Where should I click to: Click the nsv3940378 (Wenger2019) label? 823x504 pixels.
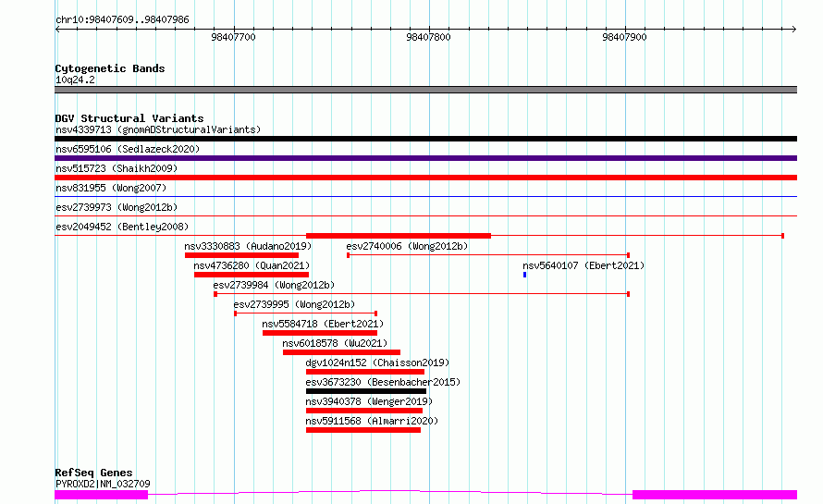[369, 401]
